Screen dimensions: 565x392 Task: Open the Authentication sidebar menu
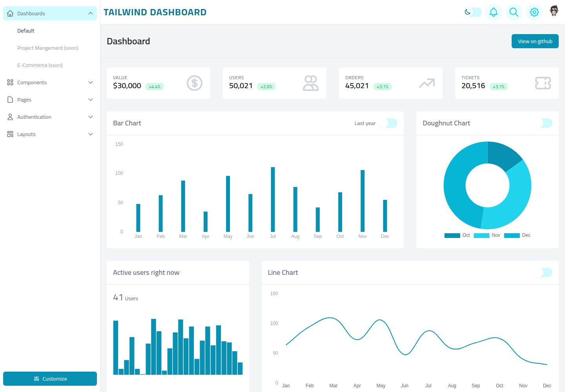click(x=50, y=117)
